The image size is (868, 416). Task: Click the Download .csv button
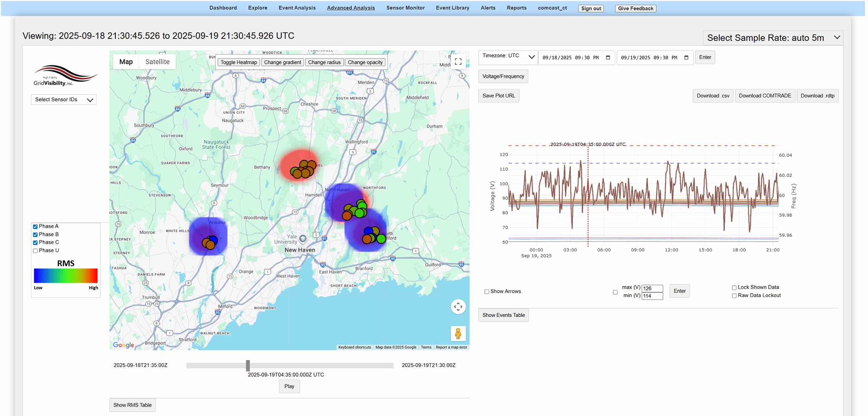pos(713,96)
